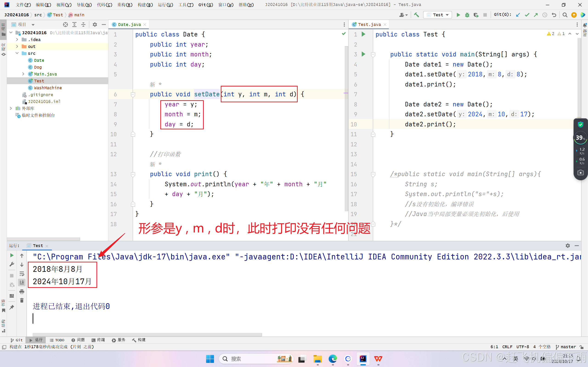Click the green Run button in top toolbar
This screenshot has height=367, width=588.
tap(458, 15)
